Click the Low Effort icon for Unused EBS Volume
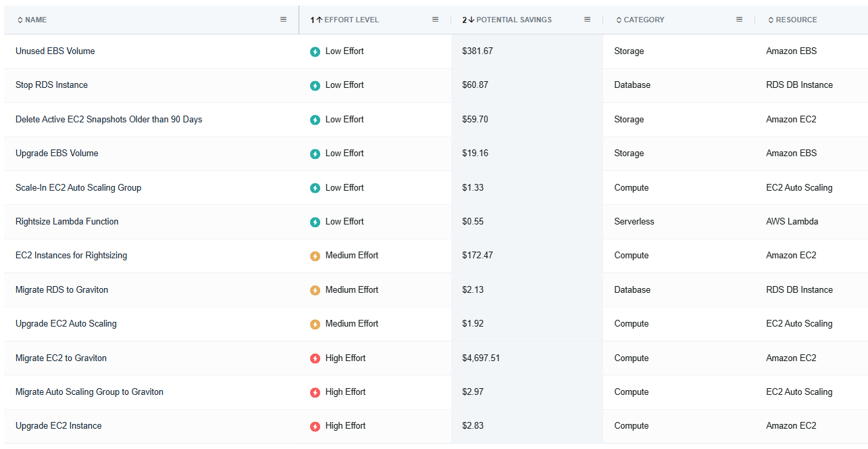This screenshot has height=449, width=868. point(315,51)
